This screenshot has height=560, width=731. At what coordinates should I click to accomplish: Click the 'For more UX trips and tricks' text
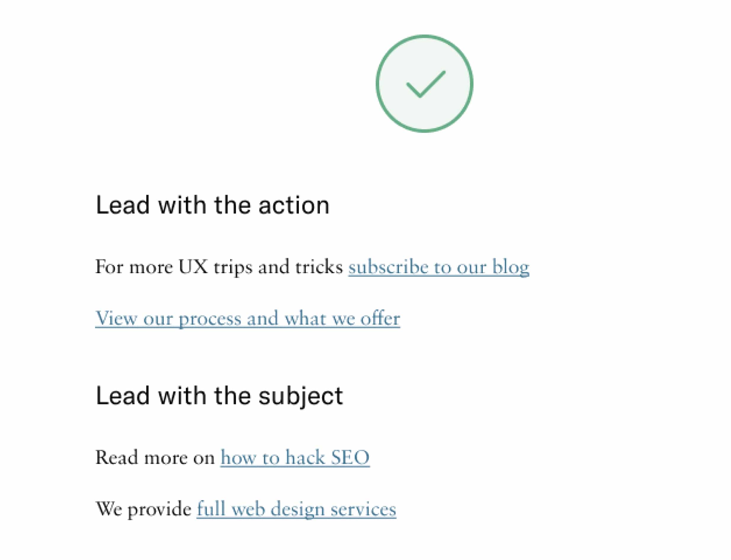click(x=219, y=267)
